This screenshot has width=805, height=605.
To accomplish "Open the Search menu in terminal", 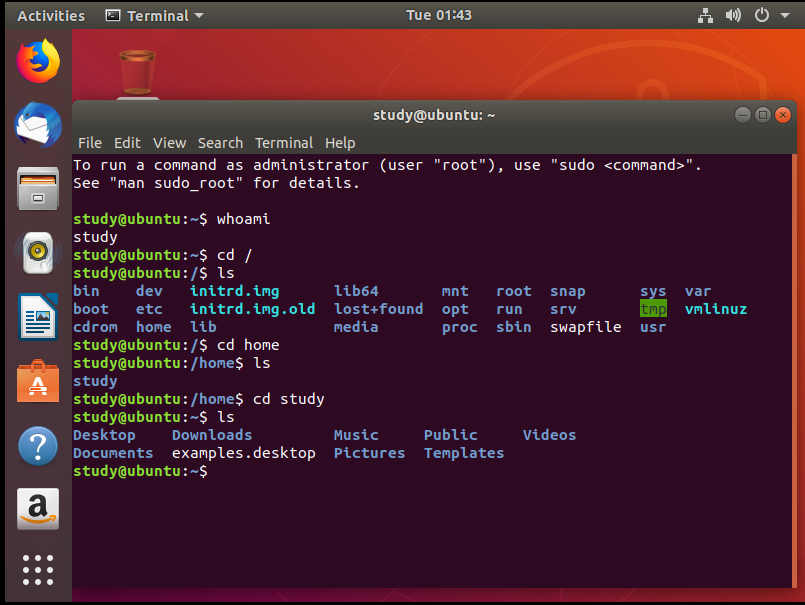I will tap(220, 143).
